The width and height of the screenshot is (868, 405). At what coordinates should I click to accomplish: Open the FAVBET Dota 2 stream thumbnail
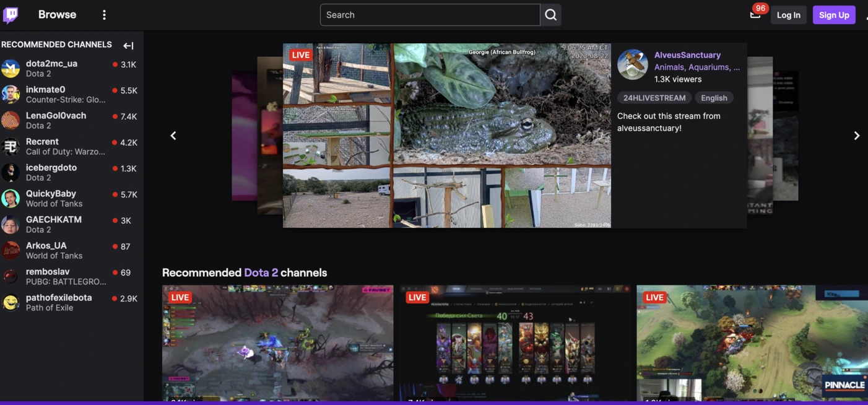tap(277, 343)
